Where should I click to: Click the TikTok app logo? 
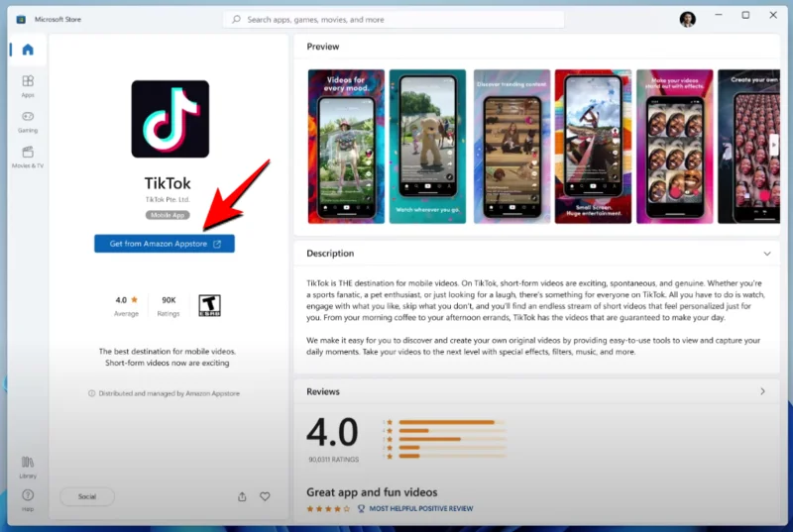[x=170, y=119]
